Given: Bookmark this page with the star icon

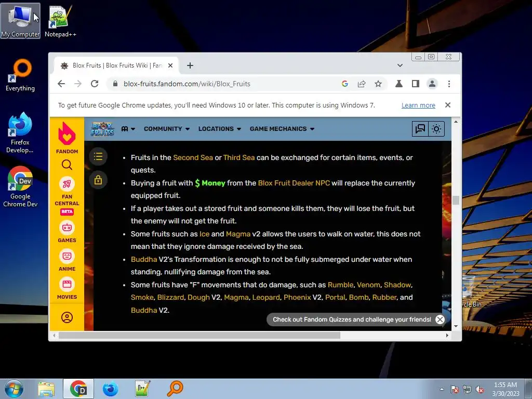Looking at the screenshot, I should (378, 84).
